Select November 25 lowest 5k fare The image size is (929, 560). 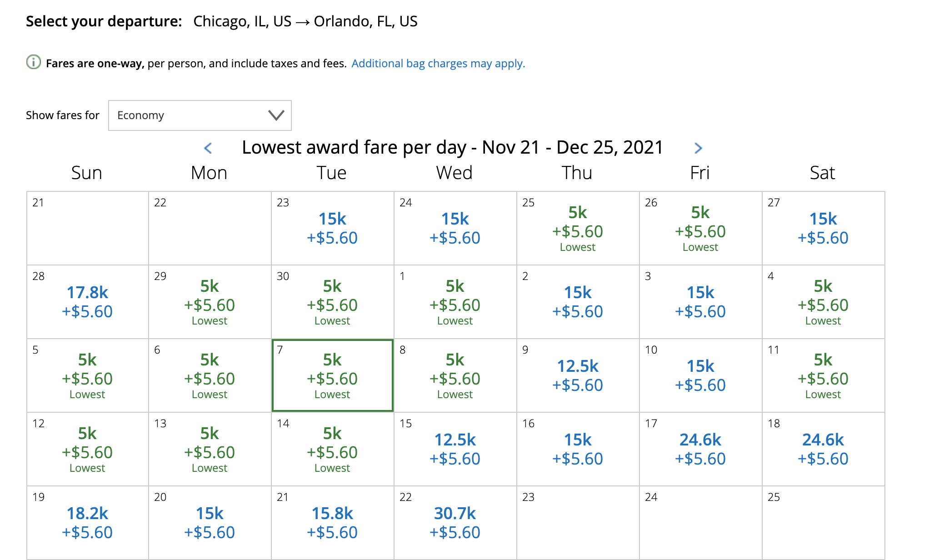coord(578,228)
